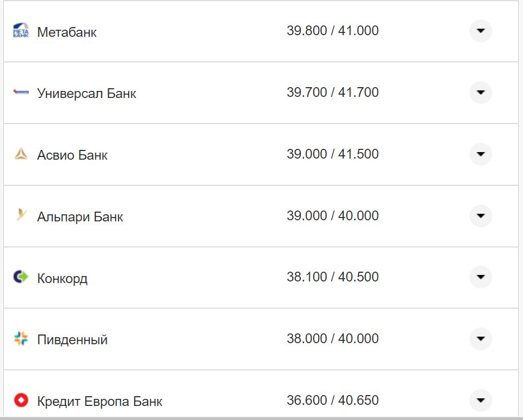This screenshot has width=523, height=420.
Task: Expand the Универсал Банк row arrow
Action: tap(480, 93)
